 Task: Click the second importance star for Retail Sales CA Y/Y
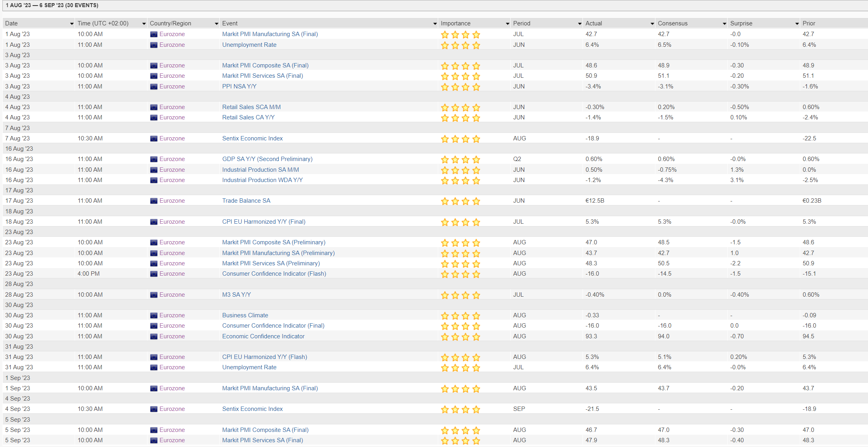455,118
